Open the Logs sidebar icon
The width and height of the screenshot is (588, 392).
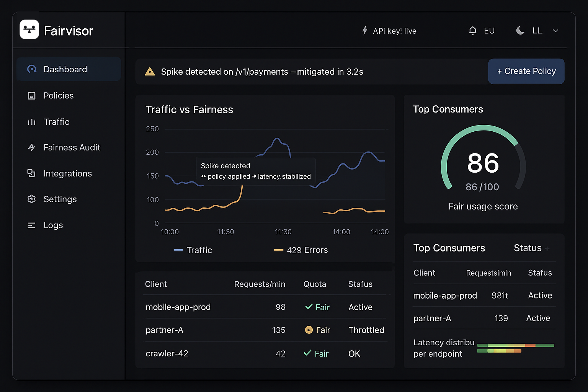(x=32, y=225)
